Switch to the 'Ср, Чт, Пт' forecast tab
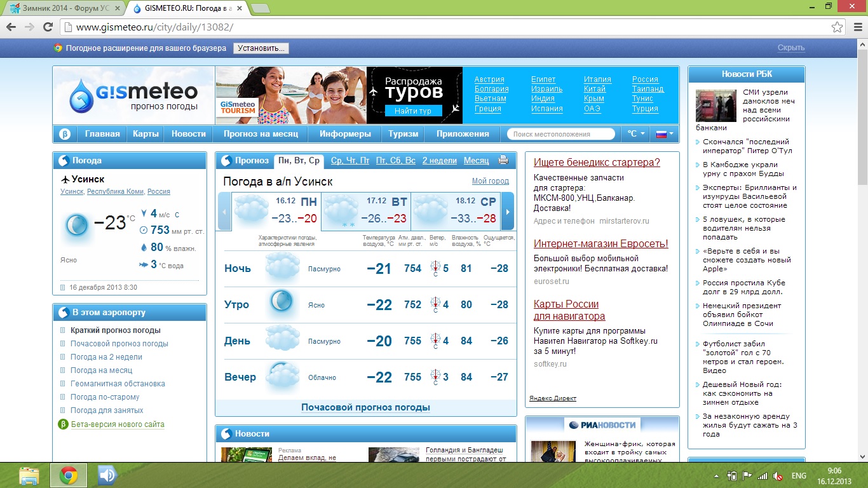The height and width of the screenshot is (488, 868). pos(350,161)
